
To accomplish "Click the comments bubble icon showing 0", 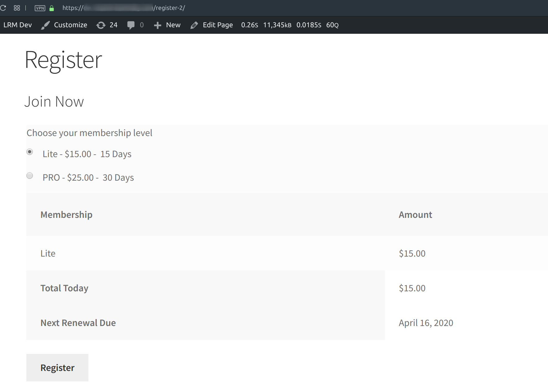I will click(131, 25).
